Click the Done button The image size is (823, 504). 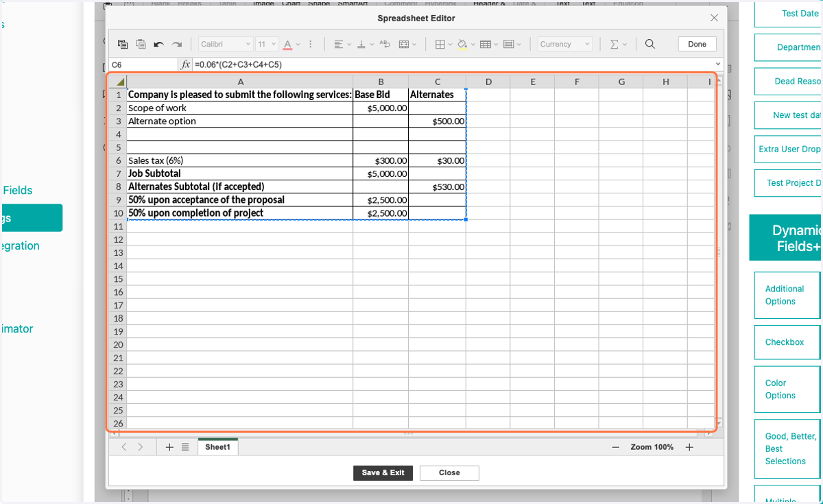point(697,44)
